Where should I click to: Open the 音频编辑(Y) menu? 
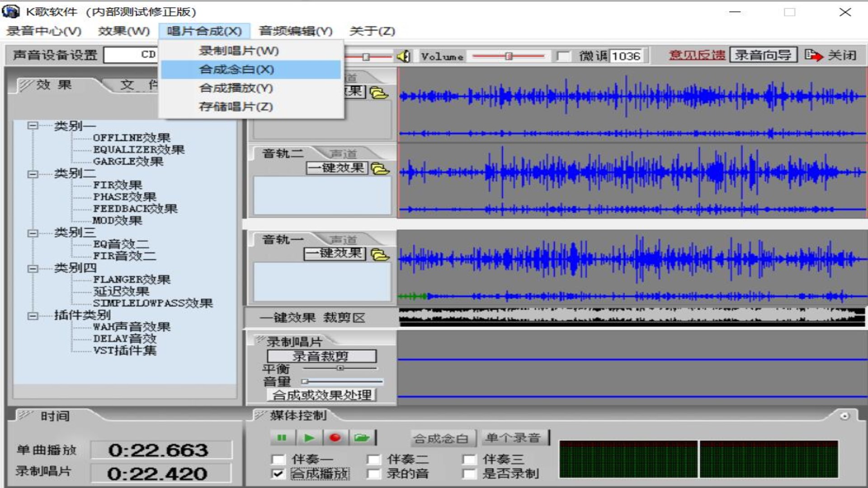295,31
